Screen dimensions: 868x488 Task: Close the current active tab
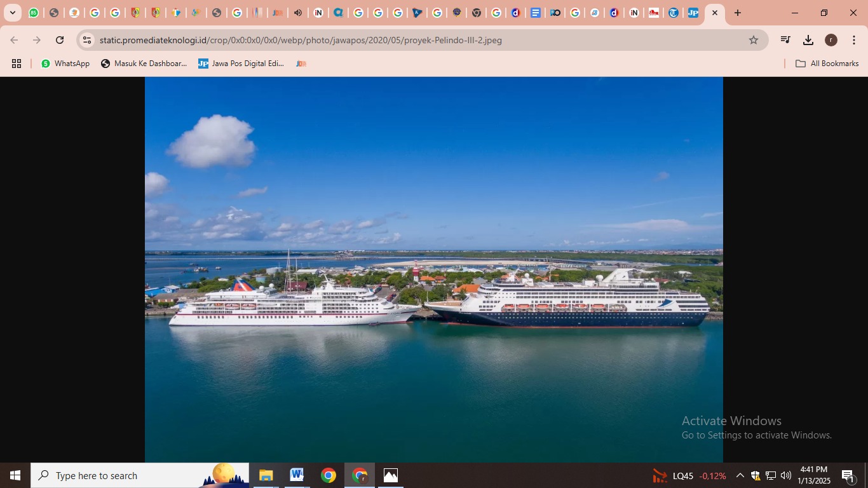pyautogui.click(x=715, y=13)
